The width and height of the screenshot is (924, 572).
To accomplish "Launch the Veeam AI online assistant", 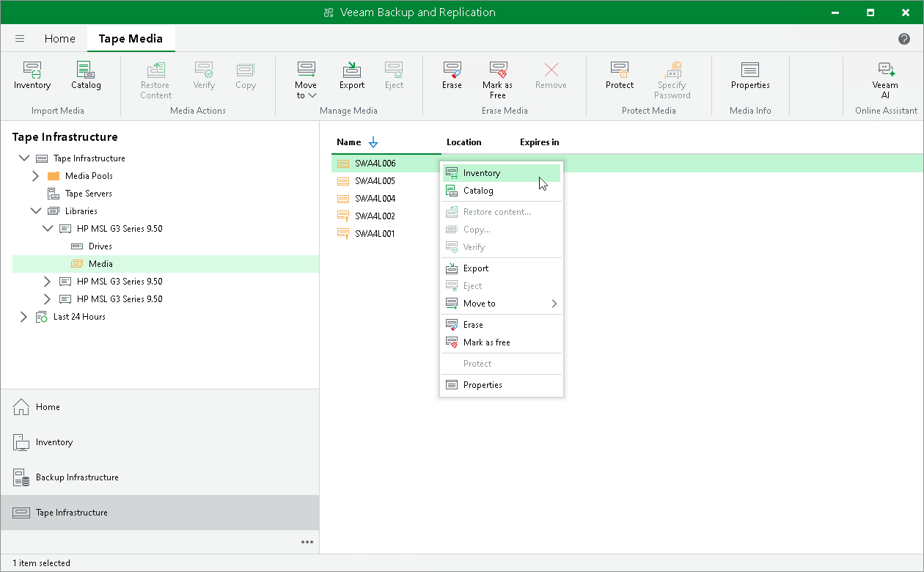I will tap(885, 81).
